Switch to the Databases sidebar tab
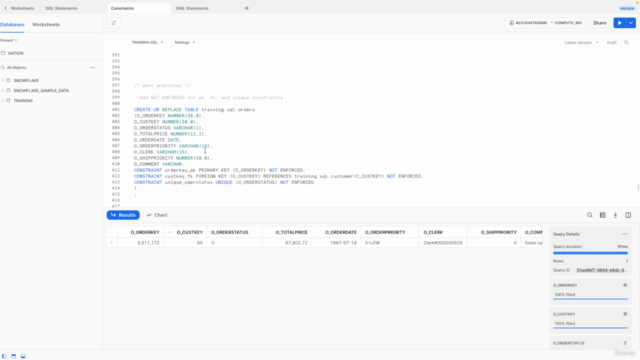Screen dimensions: 640x360 [12, 24]
